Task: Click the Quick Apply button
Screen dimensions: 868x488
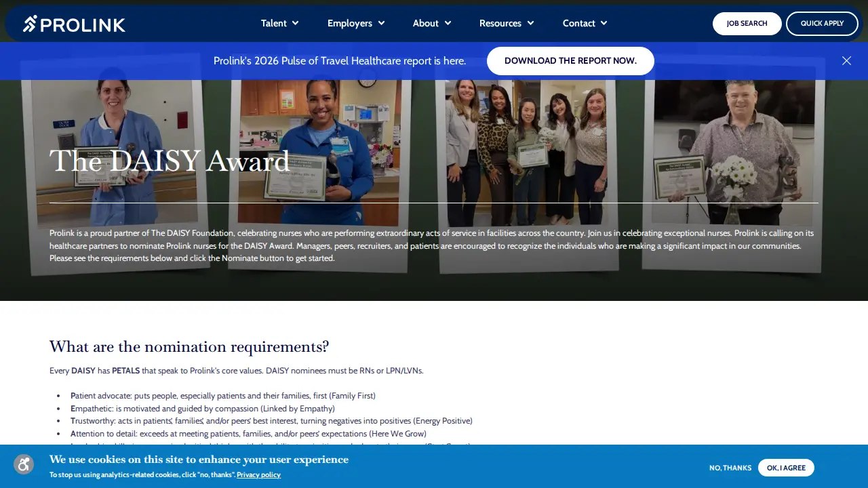Action: coord(822,24)
